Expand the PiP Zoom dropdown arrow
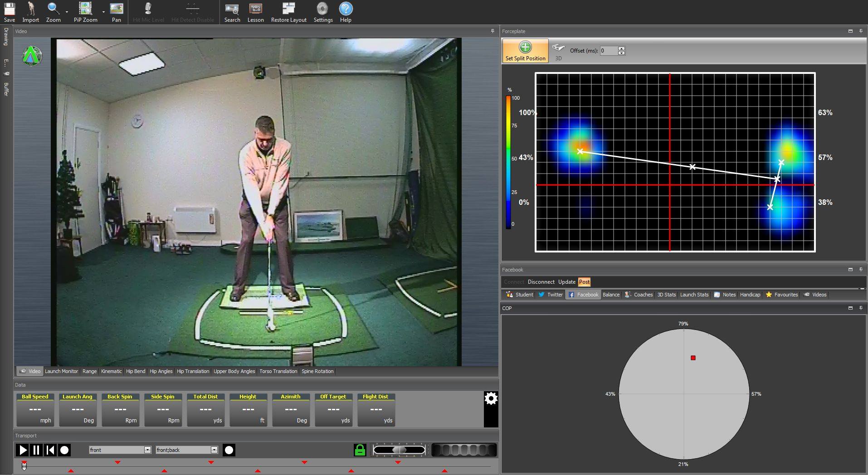The height and width of the screenshot is (475, 868). 103,12
